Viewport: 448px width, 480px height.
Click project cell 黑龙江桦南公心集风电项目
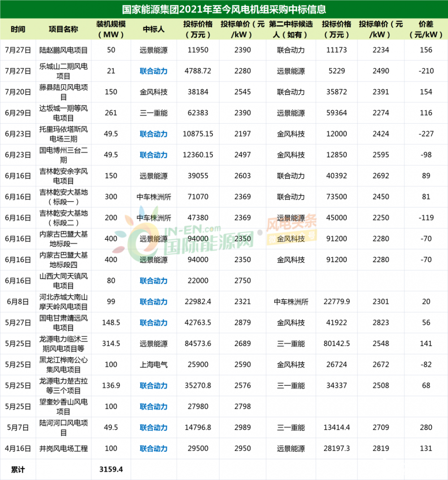pos(63,364)
